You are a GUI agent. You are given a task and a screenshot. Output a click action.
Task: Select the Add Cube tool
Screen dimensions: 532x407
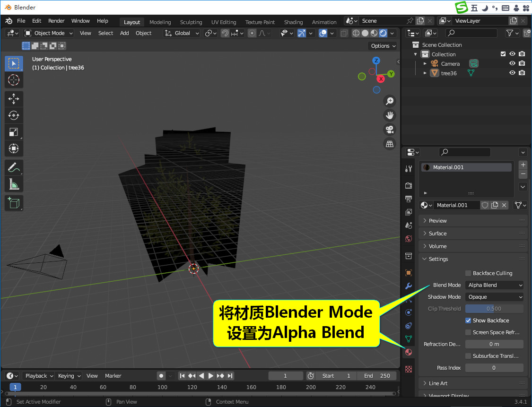(x=14, y=203)
